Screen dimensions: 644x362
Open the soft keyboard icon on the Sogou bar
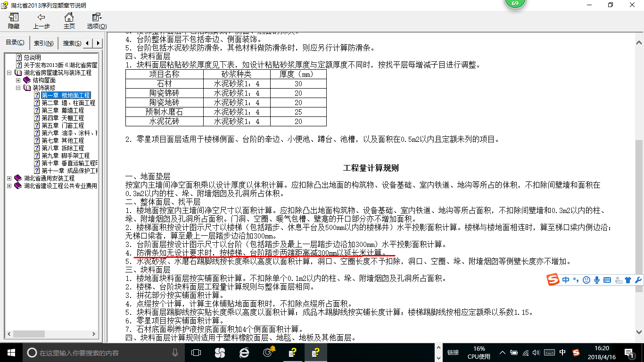[607, 280]
